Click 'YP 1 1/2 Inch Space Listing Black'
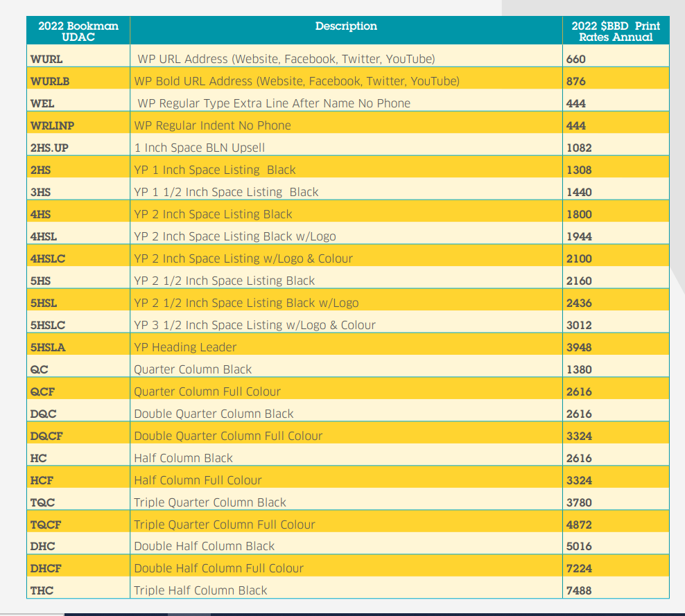685x616 pixels. pos(226,192)
